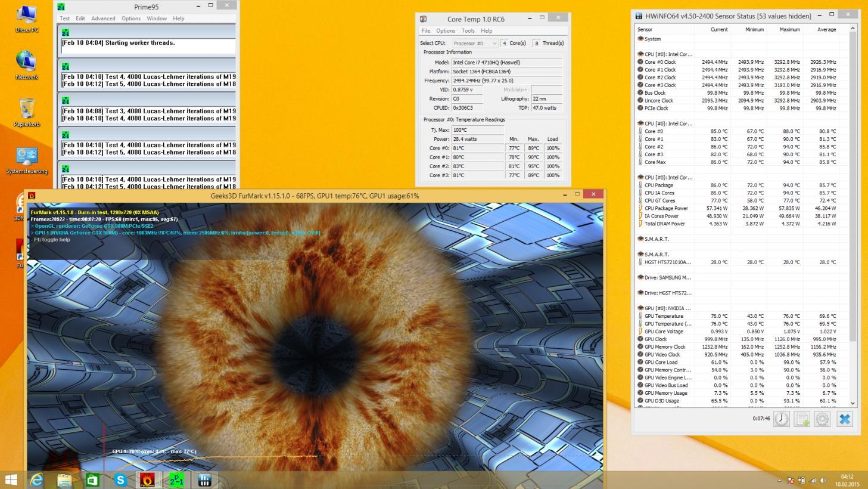
Task: Open Core Temp Help menu
Action: [x=487, y=31]
